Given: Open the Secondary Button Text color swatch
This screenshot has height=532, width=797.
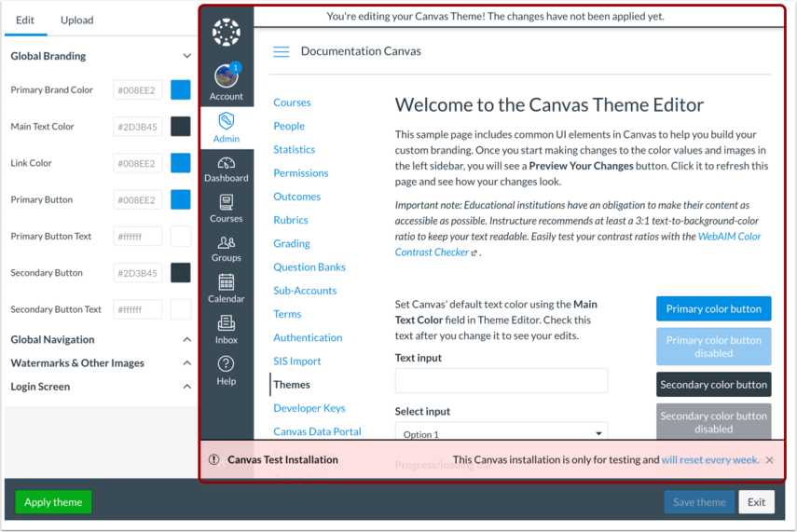Looking at the screenshot, I should click(181, 309).
